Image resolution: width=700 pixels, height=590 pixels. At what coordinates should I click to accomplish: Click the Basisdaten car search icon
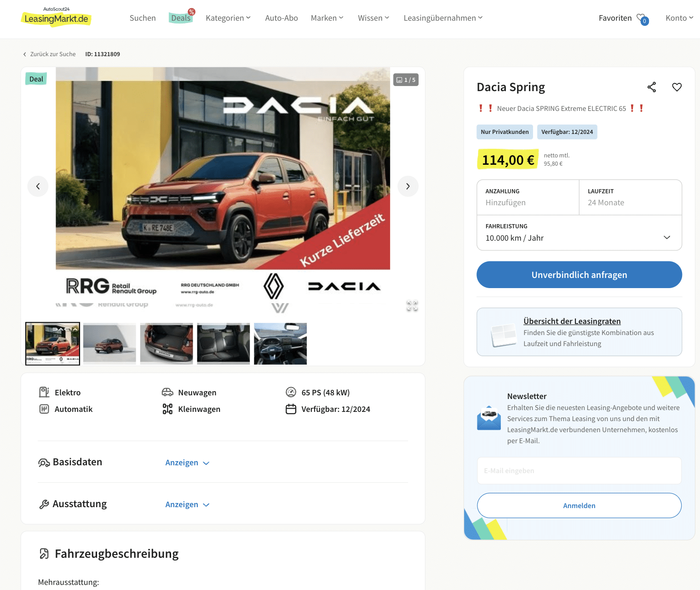click(44, 463)
